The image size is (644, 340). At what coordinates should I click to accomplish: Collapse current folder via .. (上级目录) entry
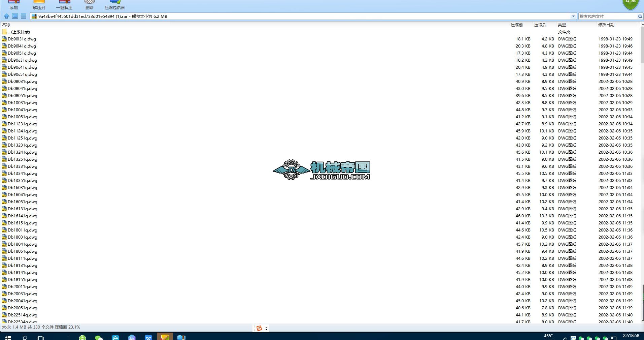[x=20, y=32]
